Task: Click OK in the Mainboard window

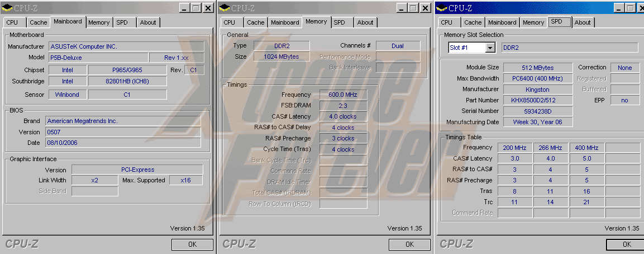Action: pos(192,244)
